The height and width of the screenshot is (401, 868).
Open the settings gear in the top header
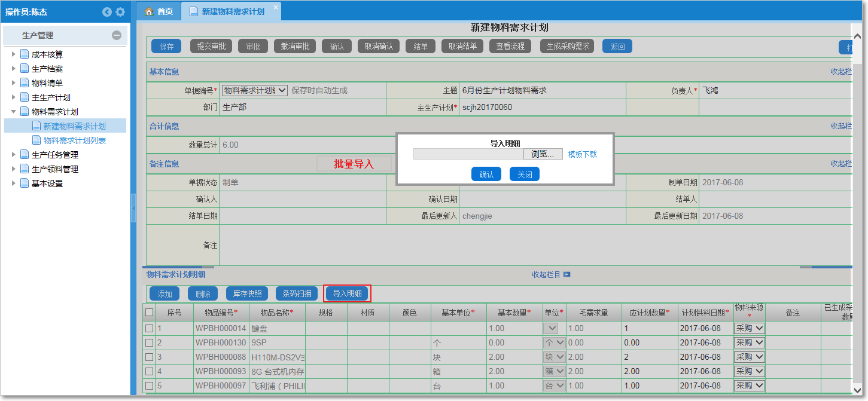coord(120,11)
